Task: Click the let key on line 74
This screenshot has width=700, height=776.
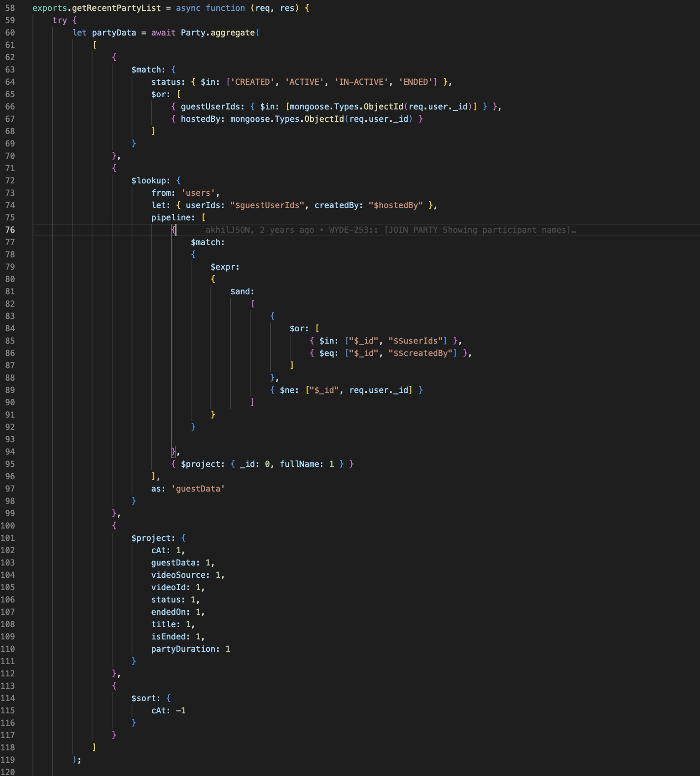Action: coord(158,205)
